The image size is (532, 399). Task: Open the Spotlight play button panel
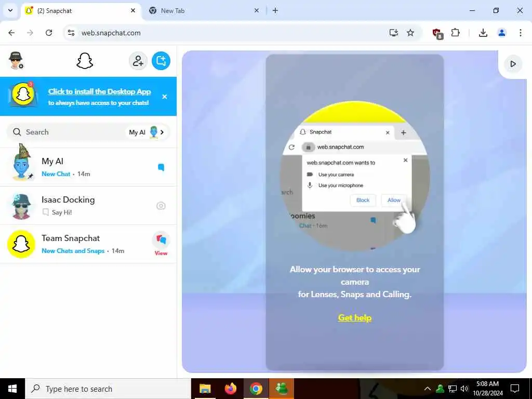point(513,64)
